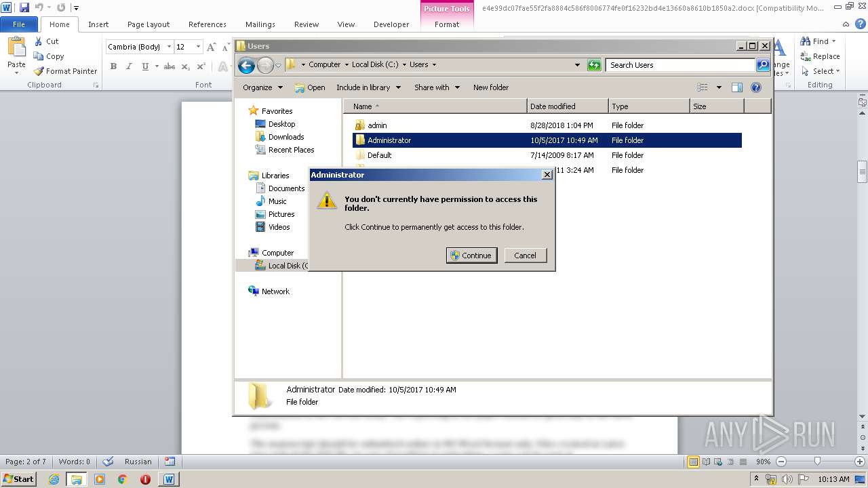Close the Administrator dialog with X
The image size is (868, 488).
[547, 175]
